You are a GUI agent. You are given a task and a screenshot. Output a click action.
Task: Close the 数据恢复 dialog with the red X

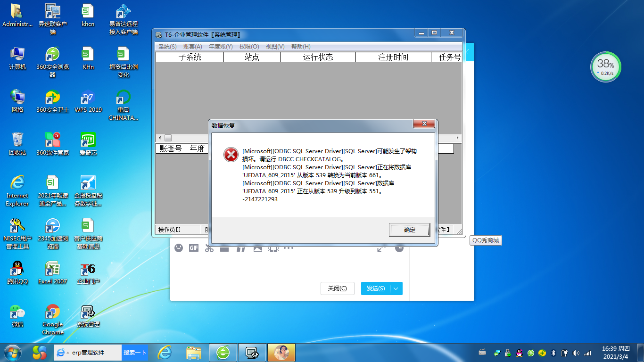coord(424,124)
